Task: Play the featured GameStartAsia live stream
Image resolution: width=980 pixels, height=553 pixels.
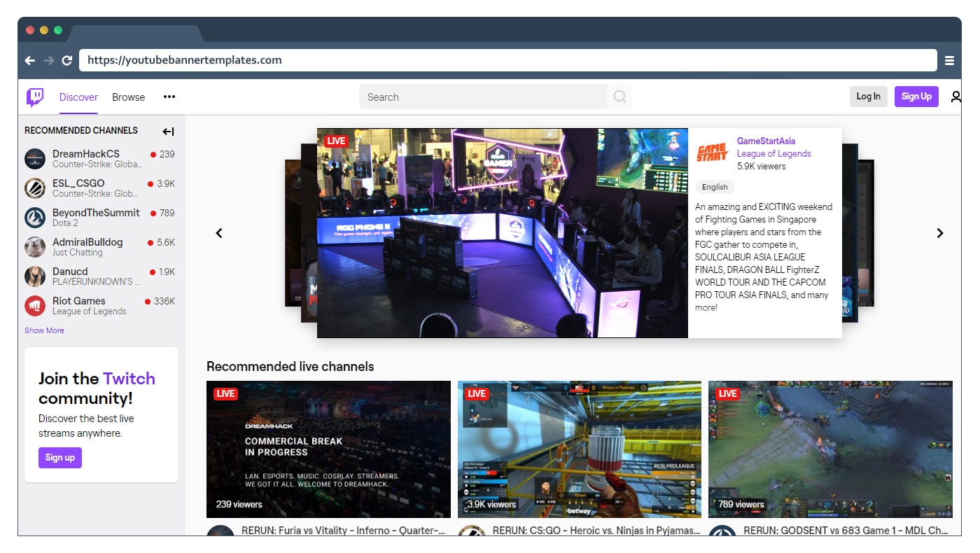Action: coord(503,233)
